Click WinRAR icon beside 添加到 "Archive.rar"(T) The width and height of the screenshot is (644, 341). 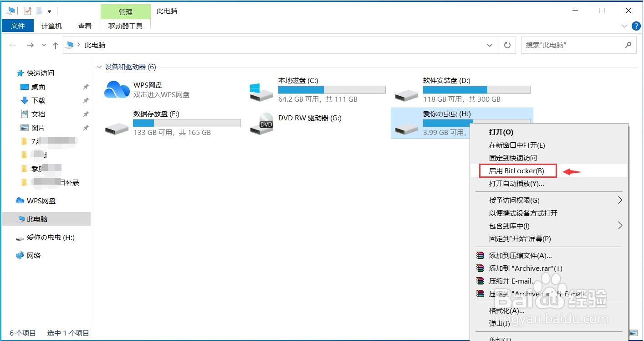(480, 268)
